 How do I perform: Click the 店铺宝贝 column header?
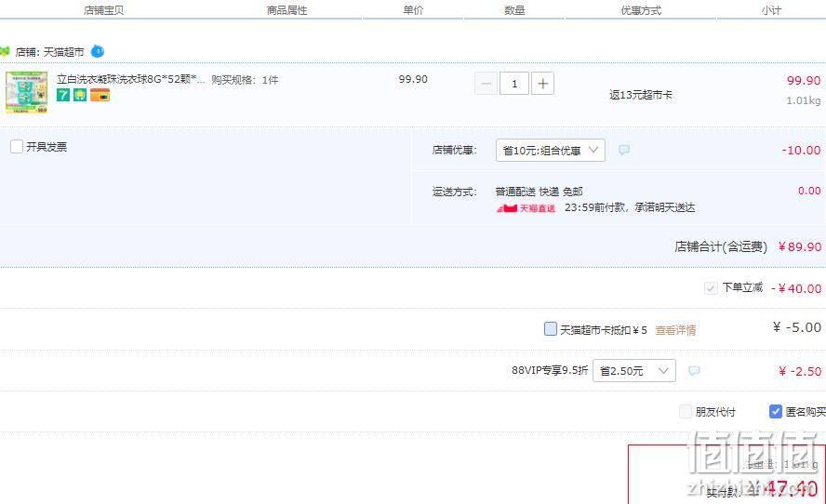click(104, 10)
